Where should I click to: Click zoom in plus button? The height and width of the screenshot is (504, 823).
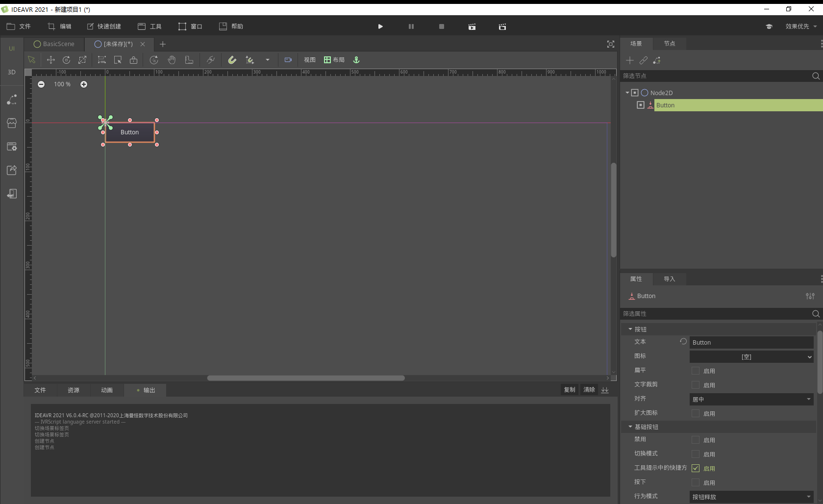84,84
